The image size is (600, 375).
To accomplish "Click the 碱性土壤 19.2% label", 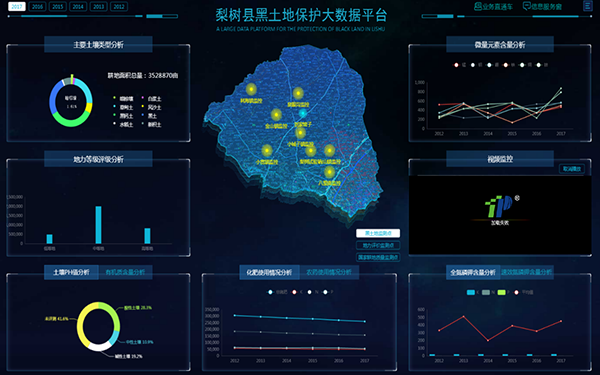I will 129,357.
